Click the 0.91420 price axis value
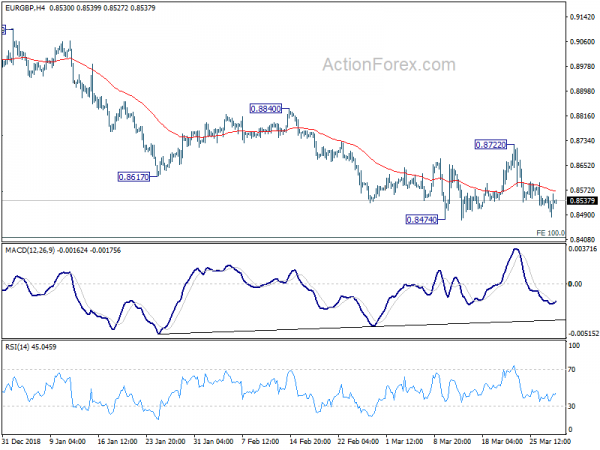This screenshot has width=600, height=450. (583, 17)
